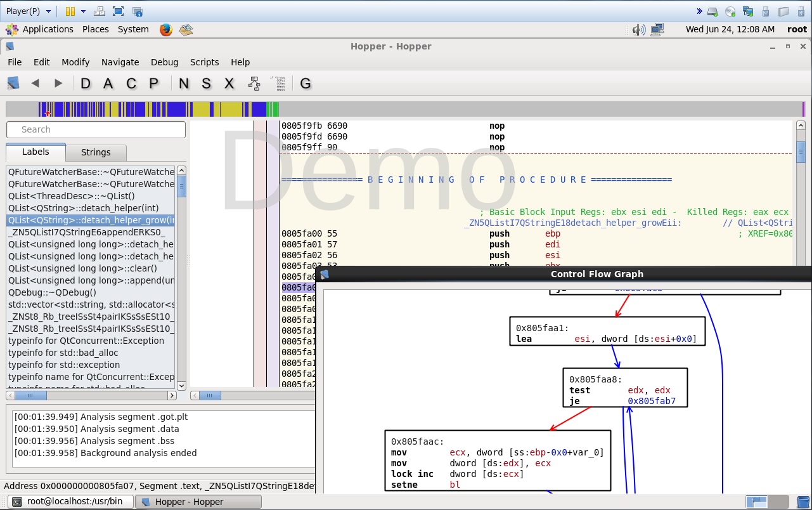Screen dimensions: 812x510
Task: Open the Navigate menu
Action: (120, 62)
